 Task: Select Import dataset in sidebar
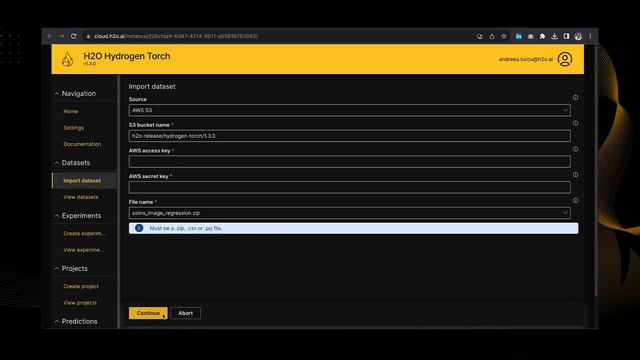pos(84,181)
